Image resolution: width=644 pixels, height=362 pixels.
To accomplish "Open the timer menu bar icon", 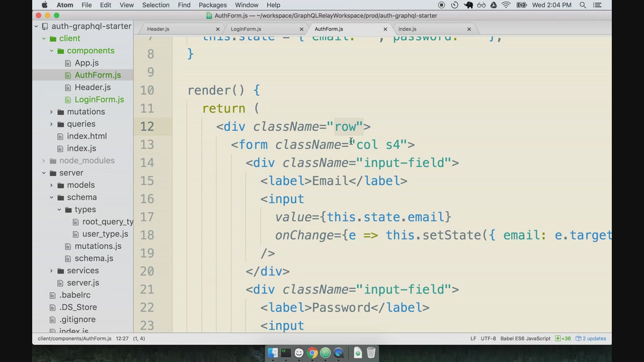I will (x=455, y=5).
